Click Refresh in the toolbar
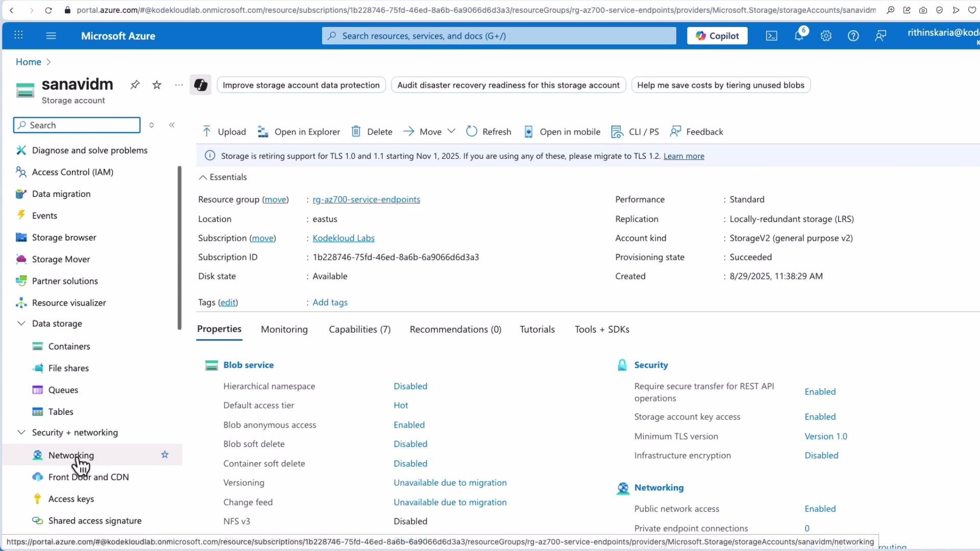This screenshot has width=980, height=551. pos(488,132)
